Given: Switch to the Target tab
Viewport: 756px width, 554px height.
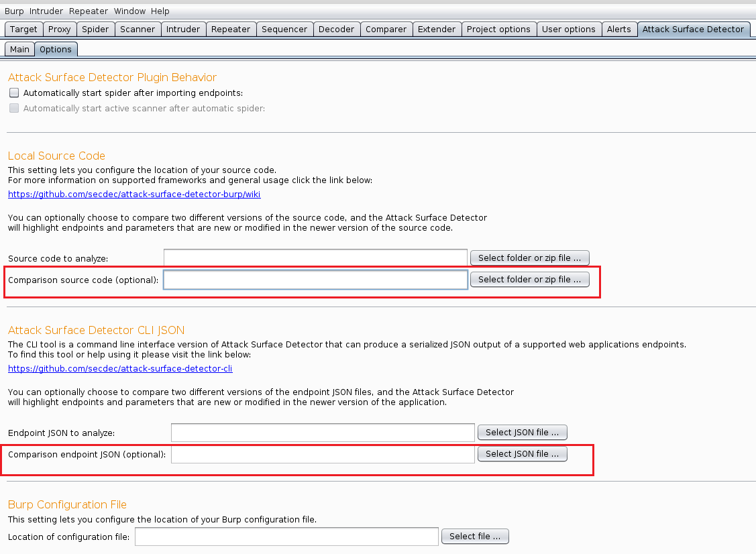Looking at the screenshot, I should coord(23,30).
